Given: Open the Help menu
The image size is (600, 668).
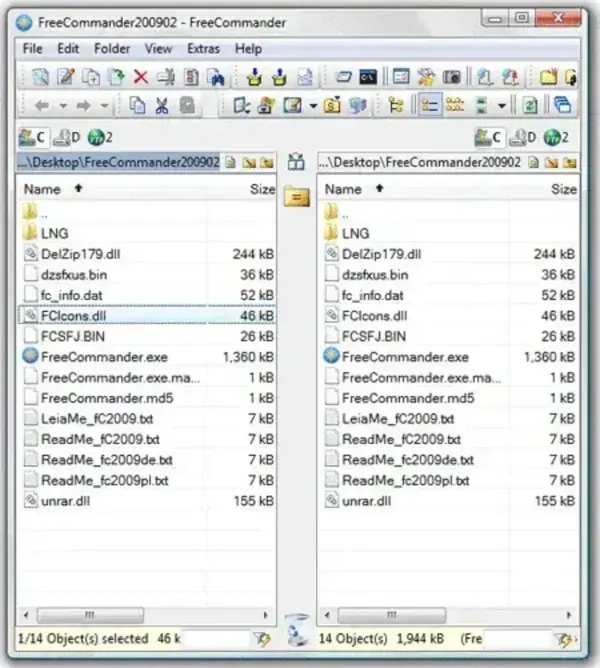Looking at the screenshot, I should click(248, 49).
